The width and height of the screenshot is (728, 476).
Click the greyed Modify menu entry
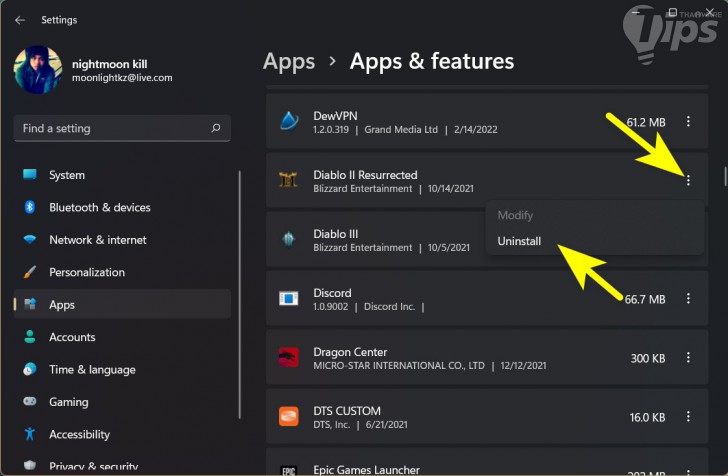(x=594, y=215)
